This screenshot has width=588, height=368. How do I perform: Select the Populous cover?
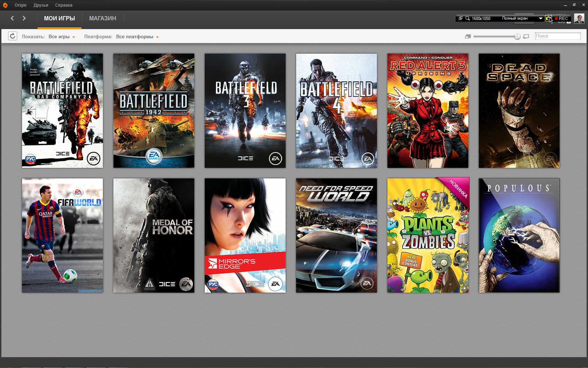point(519,236)
